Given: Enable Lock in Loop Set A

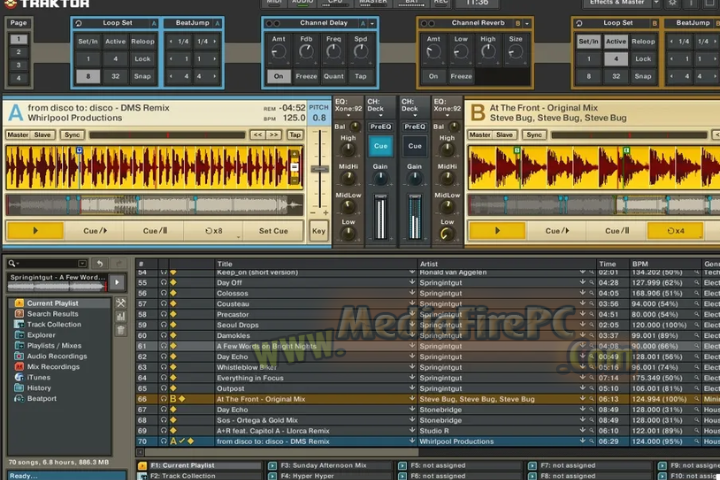Looking at the screenshot, I should click(142, 59).
